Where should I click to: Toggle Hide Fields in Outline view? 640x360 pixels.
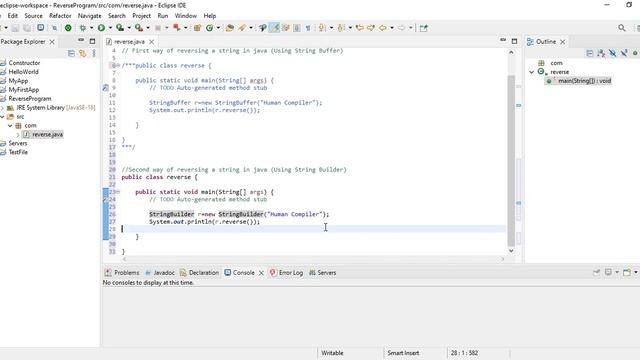point(612,53)
